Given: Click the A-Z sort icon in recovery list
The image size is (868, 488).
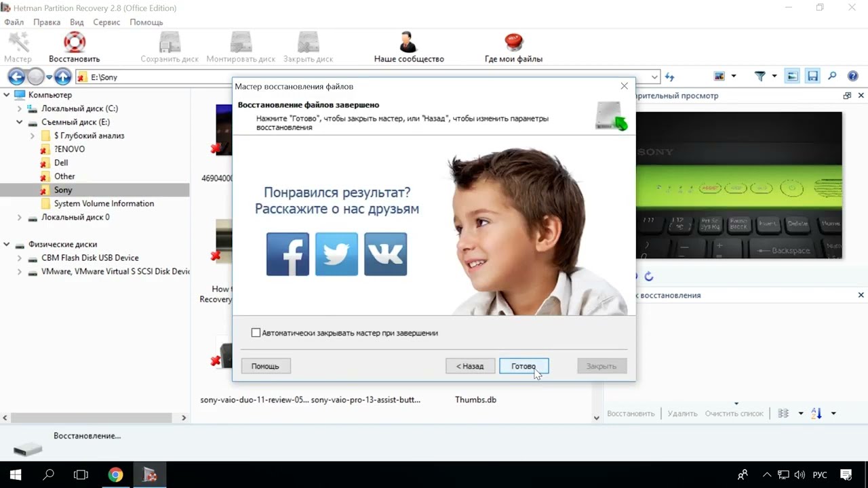Looking at the screenshot, I should [x=816, y=413].
